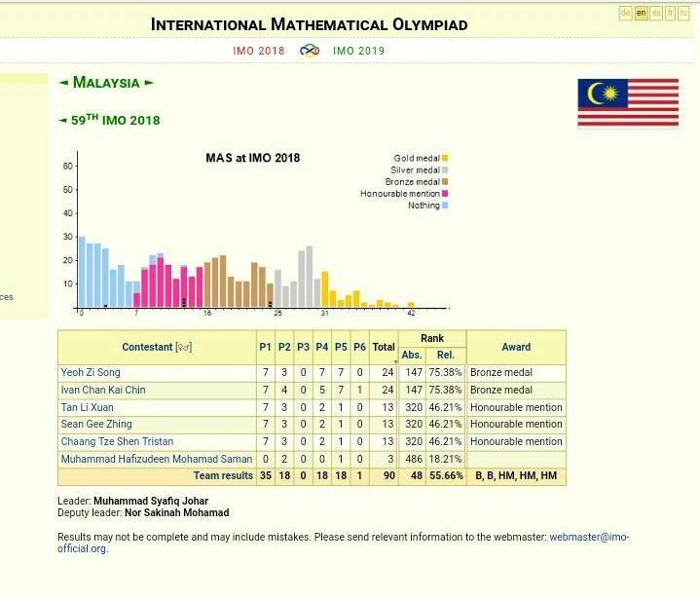
Task: Click the Silver medal legend swatch
Action: tap(445, 169)
